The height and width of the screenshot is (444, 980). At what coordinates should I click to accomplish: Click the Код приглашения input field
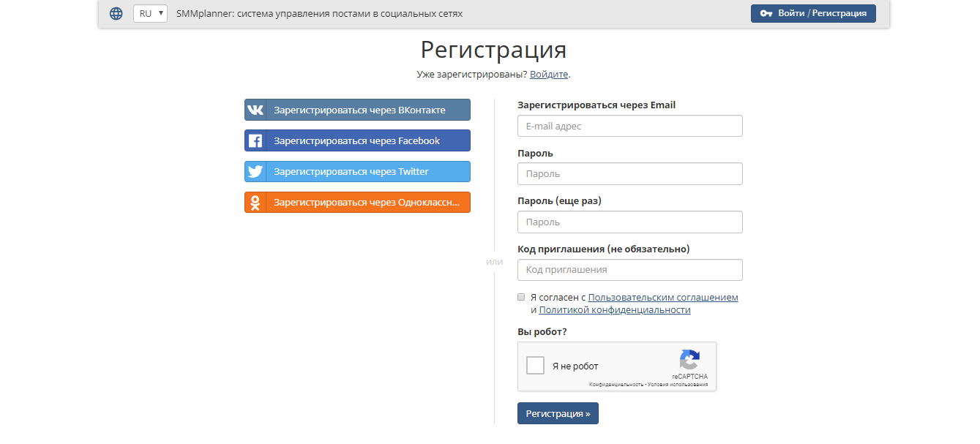[629, 270]
